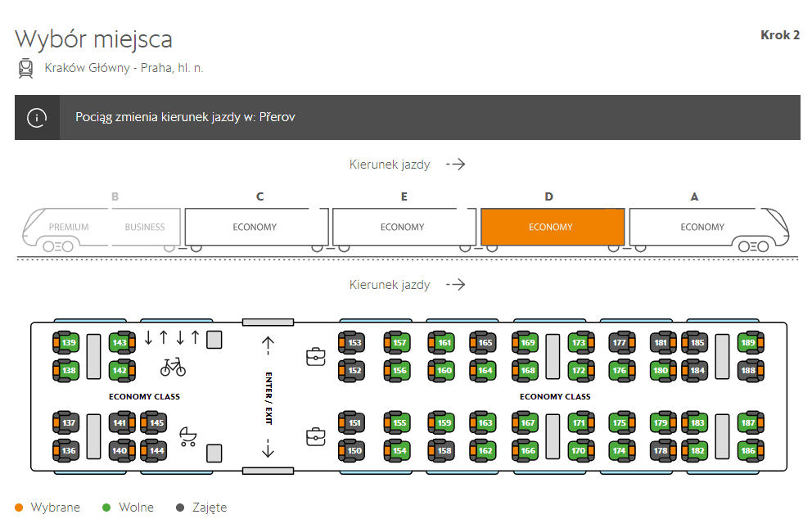Pick free seat 157

pyautogui.click(x=397, y=342)
